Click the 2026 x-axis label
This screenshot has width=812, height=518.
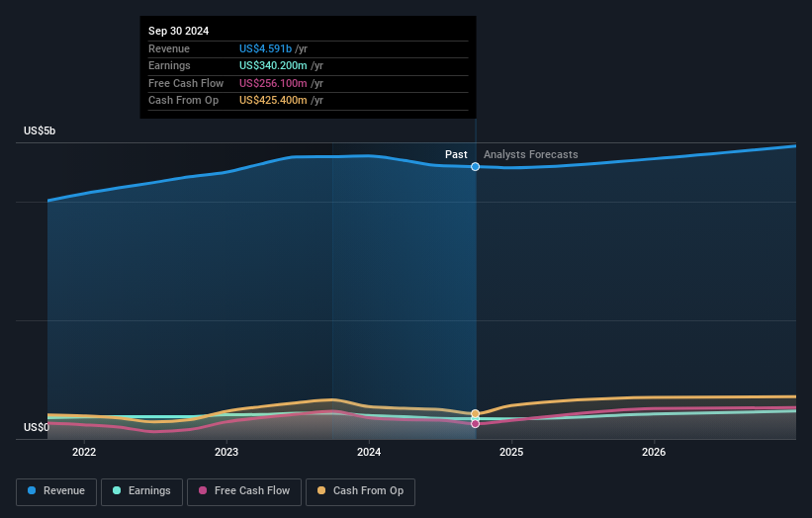point(654,452)
